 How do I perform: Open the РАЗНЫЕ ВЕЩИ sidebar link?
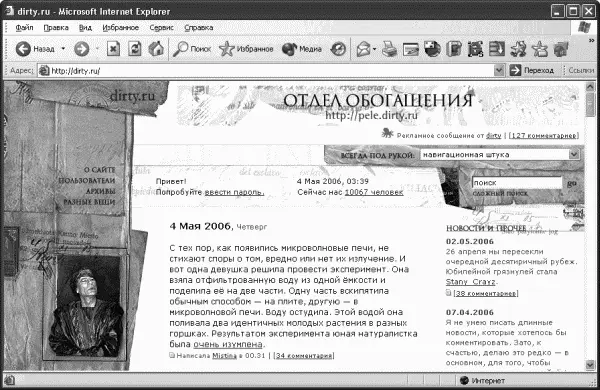click(x=89, y=202)
